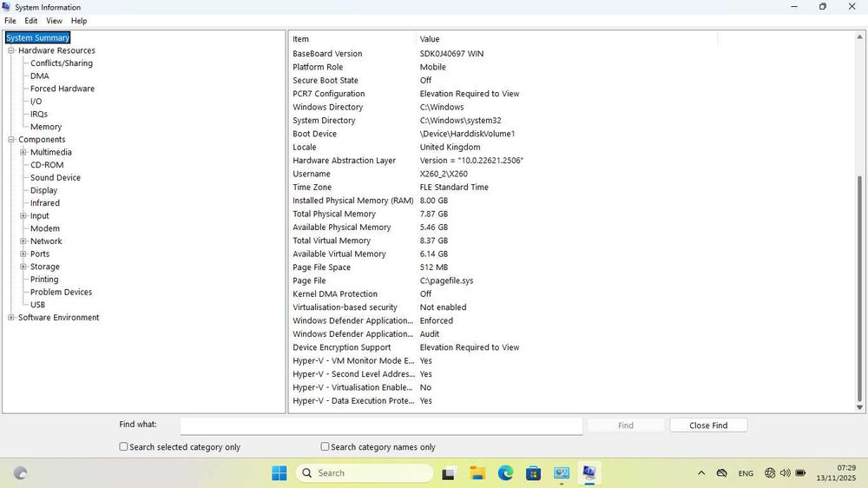Select Infrared in the tree
Viewport: 868px width, 488px height.
(x=45, y=203)
